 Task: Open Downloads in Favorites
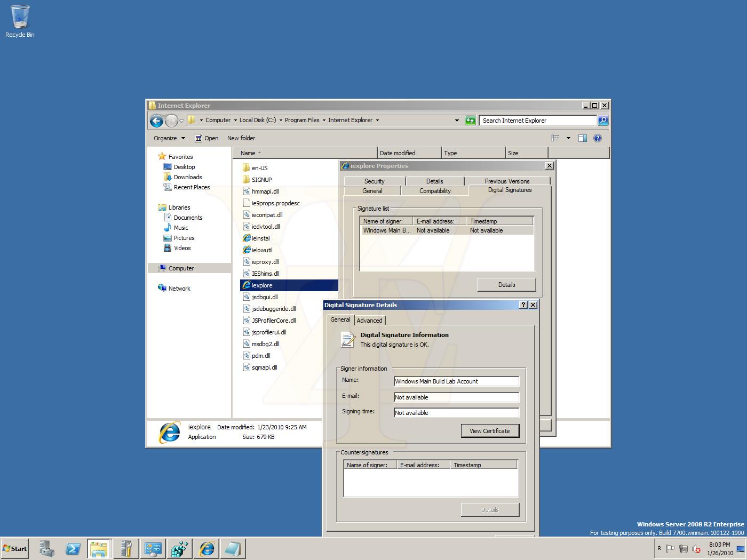pos(182,177)
